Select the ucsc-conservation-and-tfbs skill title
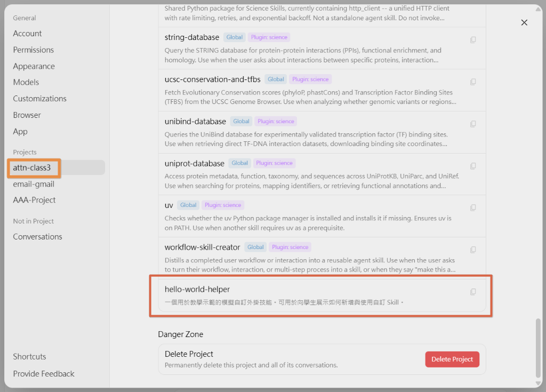546x392 pixels. point(212,79)
